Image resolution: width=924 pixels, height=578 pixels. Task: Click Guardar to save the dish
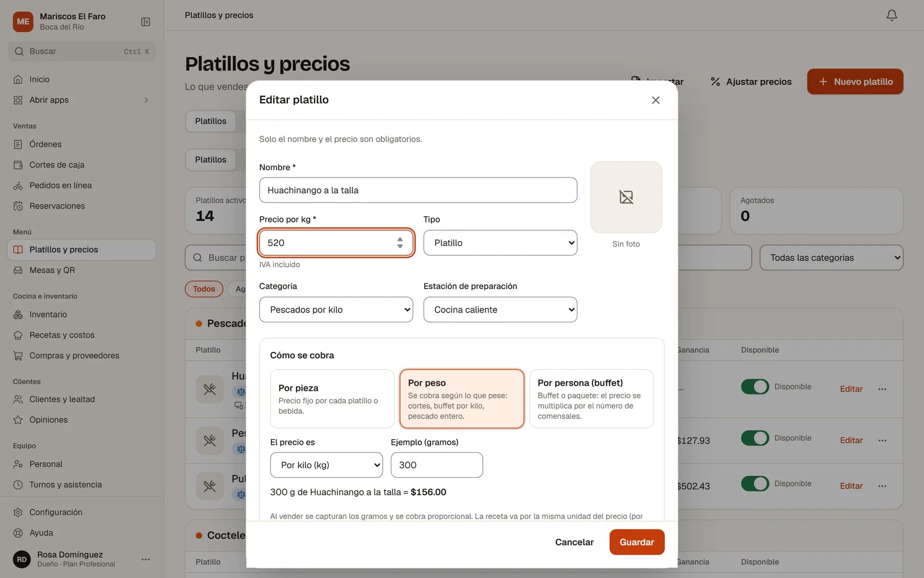tap(637, 542)
